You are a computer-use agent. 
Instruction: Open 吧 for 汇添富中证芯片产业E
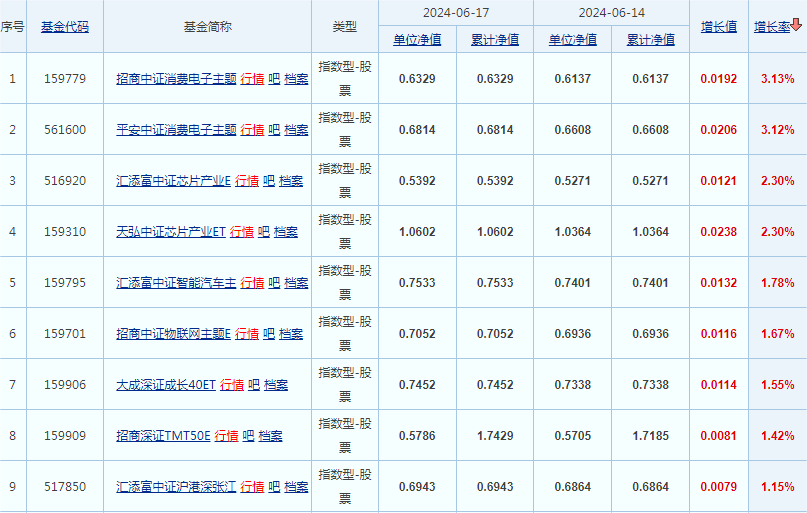pyautogui.click(x=269, y=181)
